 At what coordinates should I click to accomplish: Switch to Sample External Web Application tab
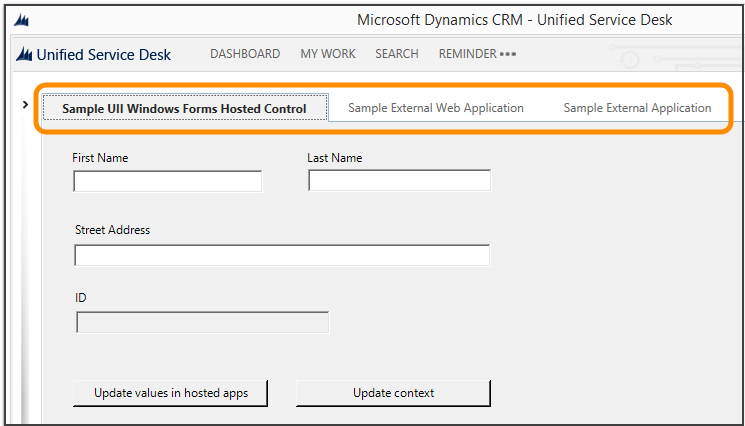(436, 108)
